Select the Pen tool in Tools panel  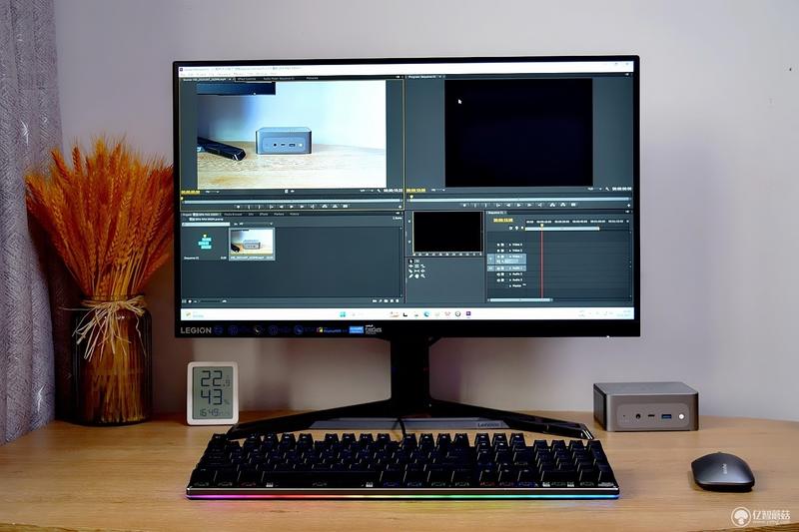(410, 275)
